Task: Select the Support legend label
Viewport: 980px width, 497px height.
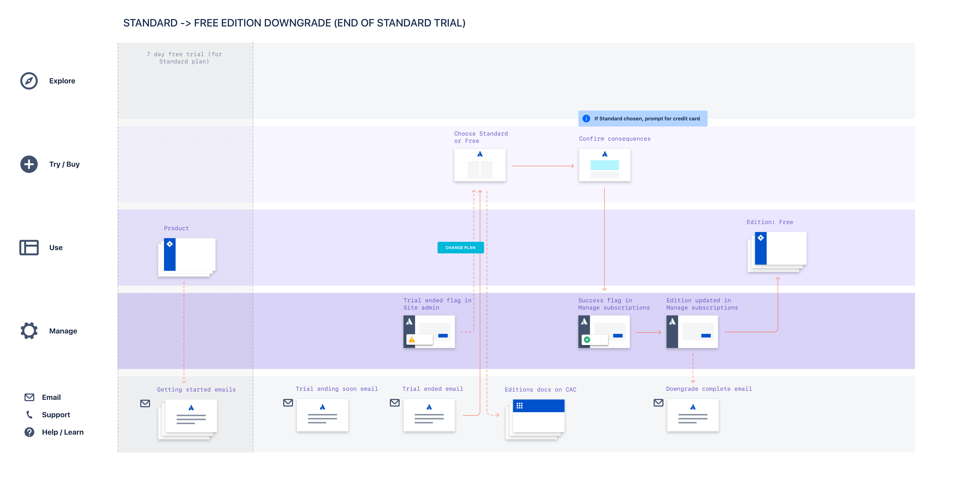Action: point(56,415)
